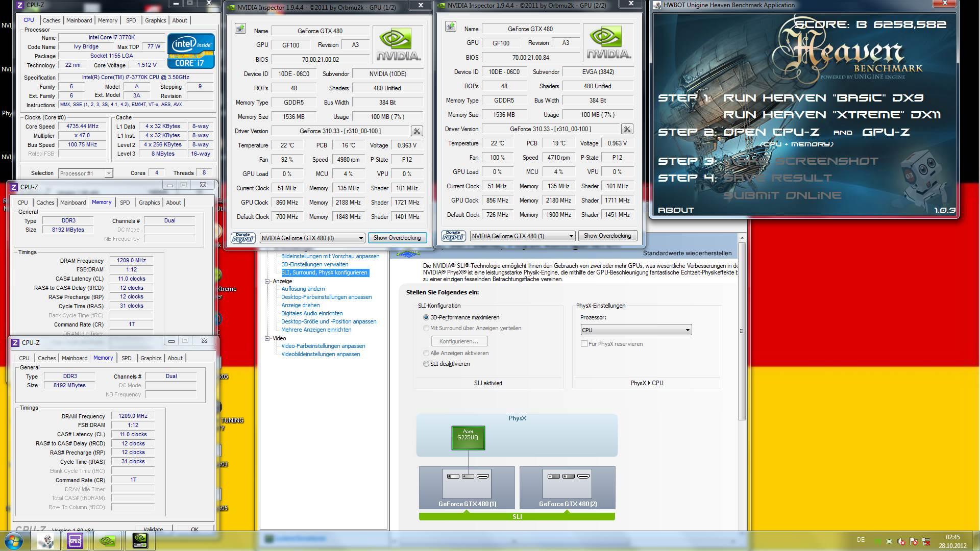Click the Intel Core i7 logo in CPU-Z
Image resolution: width=980 pixels, height=551 pixels.
[191, 51]
